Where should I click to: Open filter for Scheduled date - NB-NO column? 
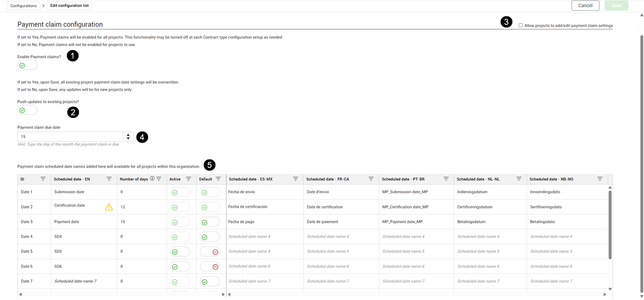600,179
